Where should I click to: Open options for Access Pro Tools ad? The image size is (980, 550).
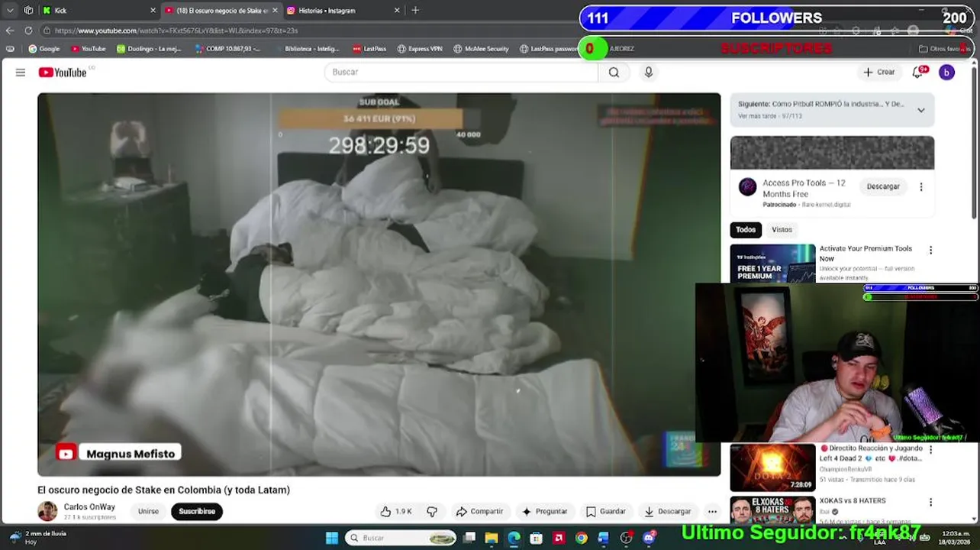point(921,187)
